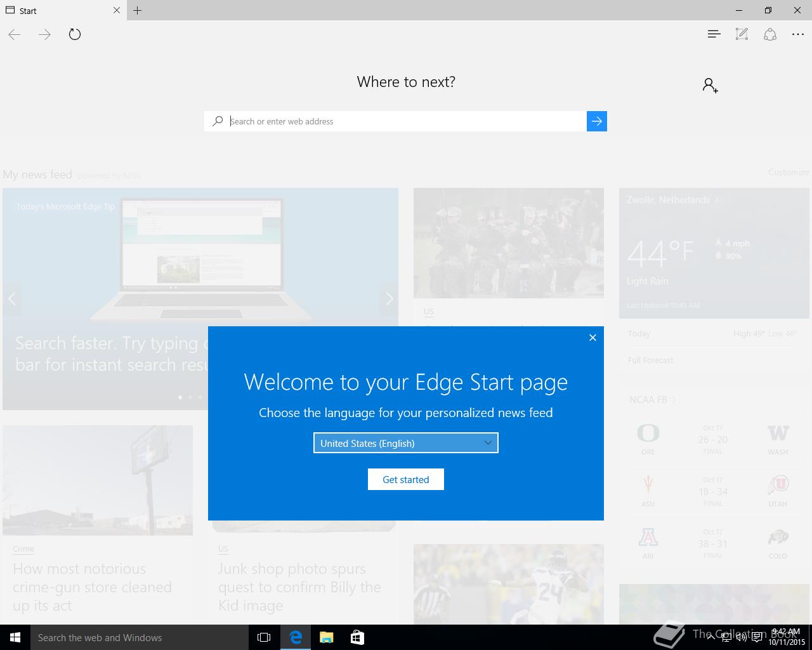Open Zwolle, Netherlands weather location
Image resolution: width=812 pixels, height=650 pixels.
click(672, 200)
